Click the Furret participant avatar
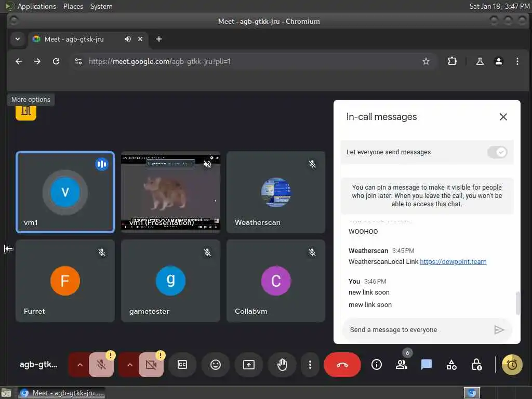The image size is (532, 399). click(65, 281)
